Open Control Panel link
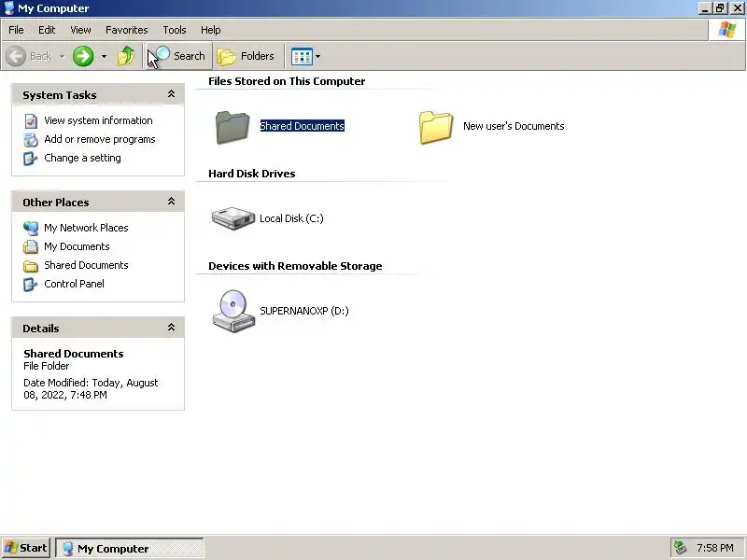The image size is (747, 560). (74, 284)
